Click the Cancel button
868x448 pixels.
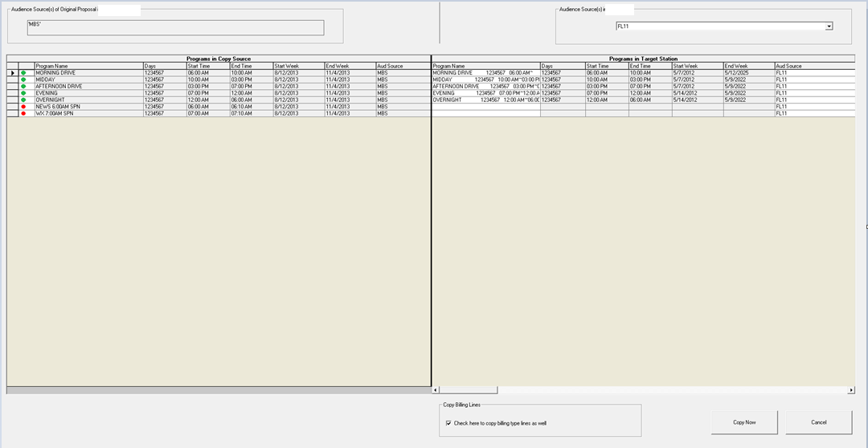tap(818, 422)
